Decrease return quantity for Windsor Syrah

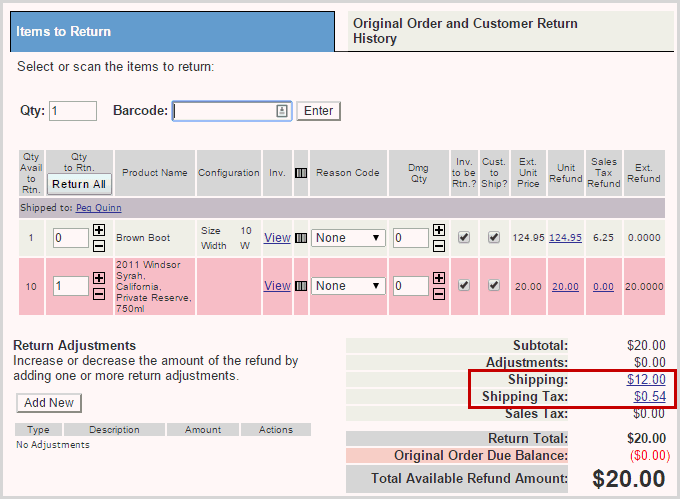pyautogui.click(x=99, y=293)
